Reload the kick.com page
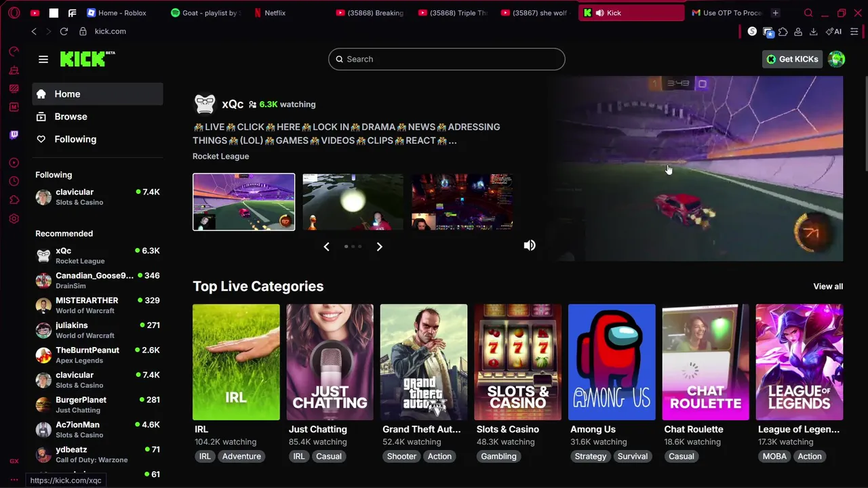The width and height of the screenshot is (868, 488). tap(64, 31)
